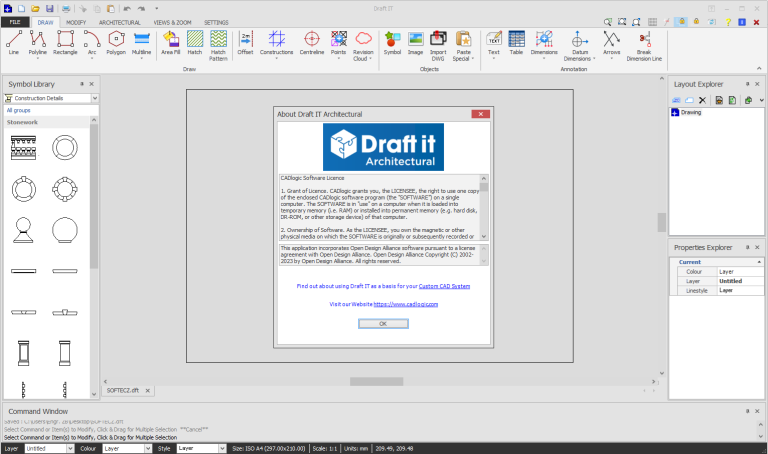The height and width of the screenshot is (454, 768).
Task: Open Import DWG
Action: (438, 45)
